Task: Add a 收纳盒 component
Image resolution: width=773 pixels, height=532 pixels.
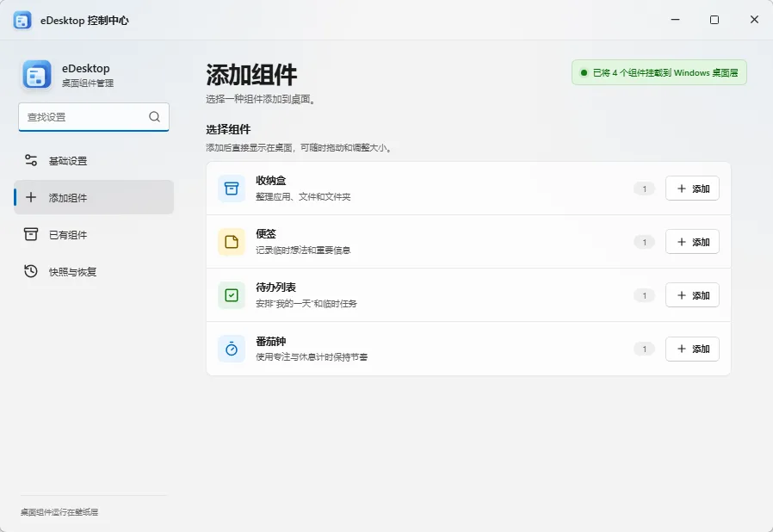Action: (x=692, y=189)
